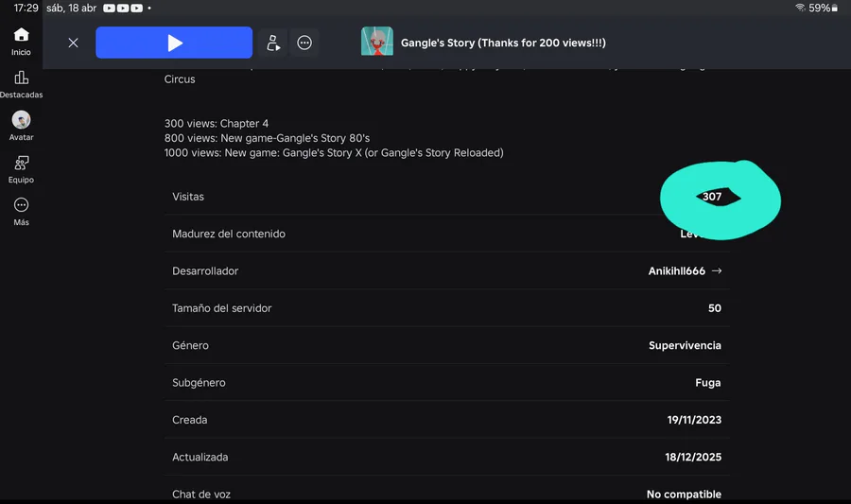This screenshot has width=851, height=504.
Task: Select the Actualizada row label
Action: (x=200, y=457)
